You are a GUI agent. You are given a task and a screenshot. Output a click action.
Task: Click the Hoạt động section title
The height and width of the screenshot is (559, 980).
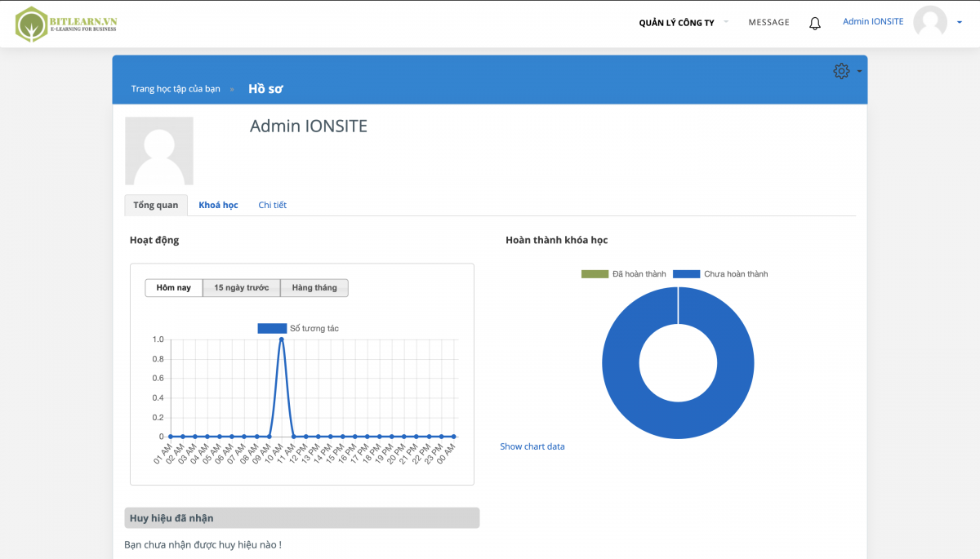[x=154, y=240]
